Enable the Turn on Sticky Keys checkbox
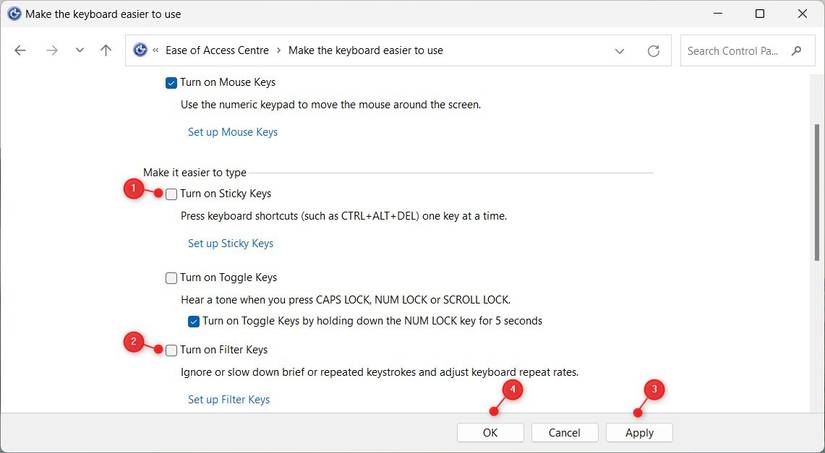The width and height of the screenshot is (825, 453). pos(172,194)
